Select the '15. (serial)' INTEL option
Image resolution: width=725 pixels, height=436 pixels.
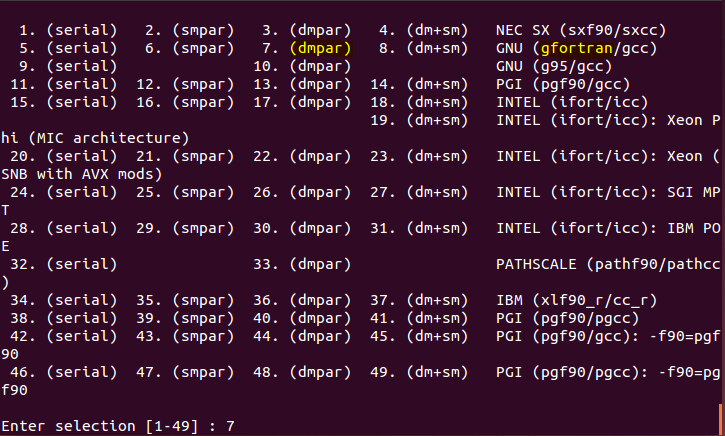coord(63,103)
